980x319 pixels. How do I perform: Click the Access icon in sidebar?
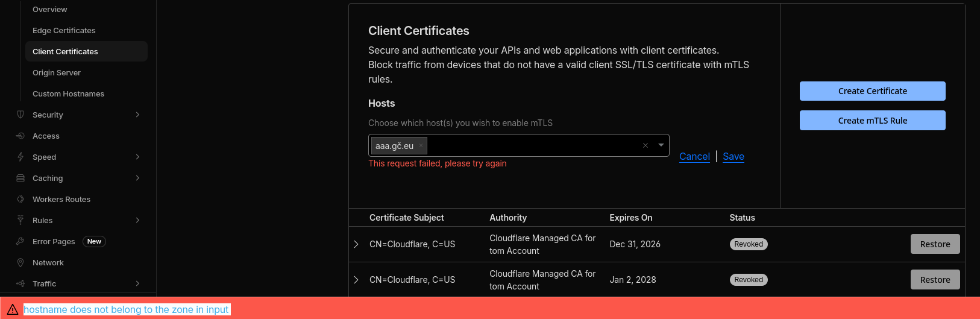point(20,136)
